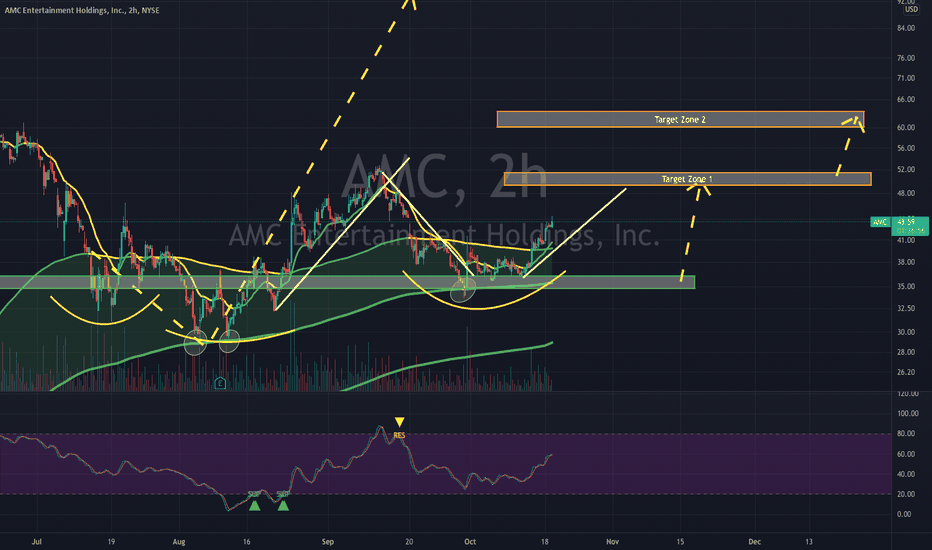The image size is (932, 550).
Task: Click the 0.00 oscillator scale label
Action: pyautogui.click(x=904, y=514)
